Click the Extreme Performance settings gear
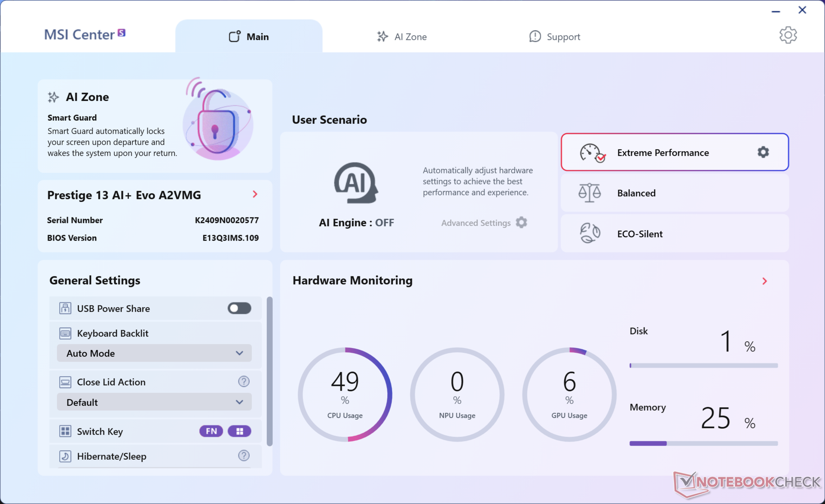The height and width of the screenshot is (504, 825). tap(763, 152)
